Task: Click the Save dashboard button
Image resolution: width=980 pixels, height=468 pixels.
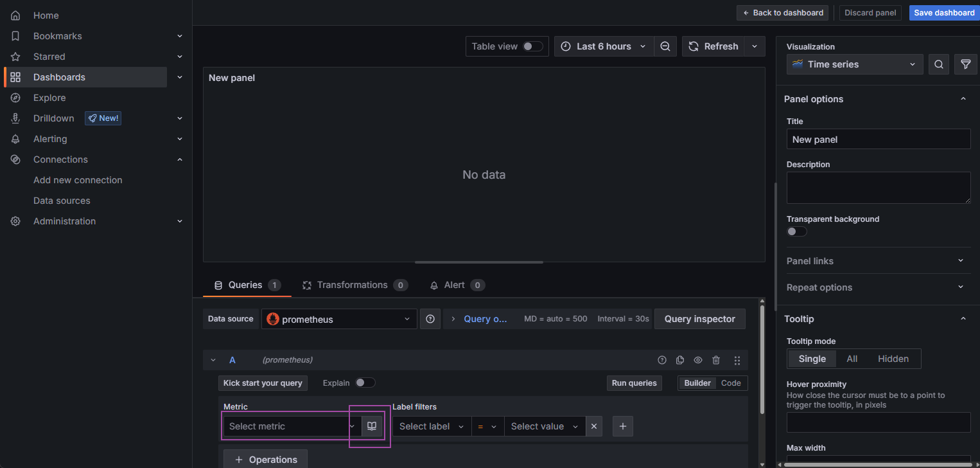Action: coord(944,13)
